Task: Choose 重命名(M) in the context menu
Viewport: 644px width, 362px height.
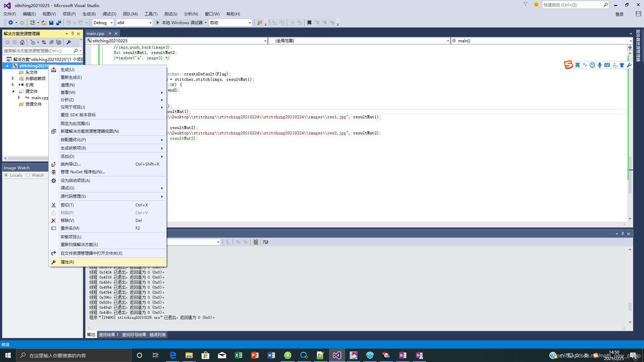Action: (108, 228)
